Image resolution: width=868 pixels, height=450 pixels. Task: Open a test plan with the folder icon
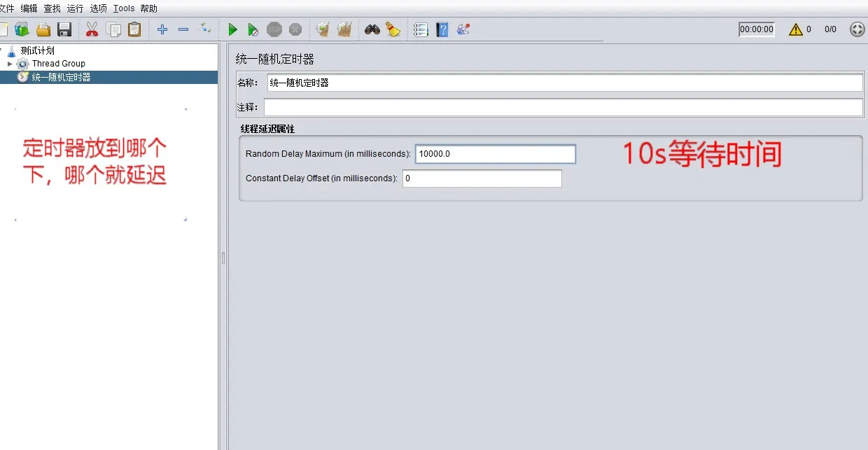tap(43, 29)
